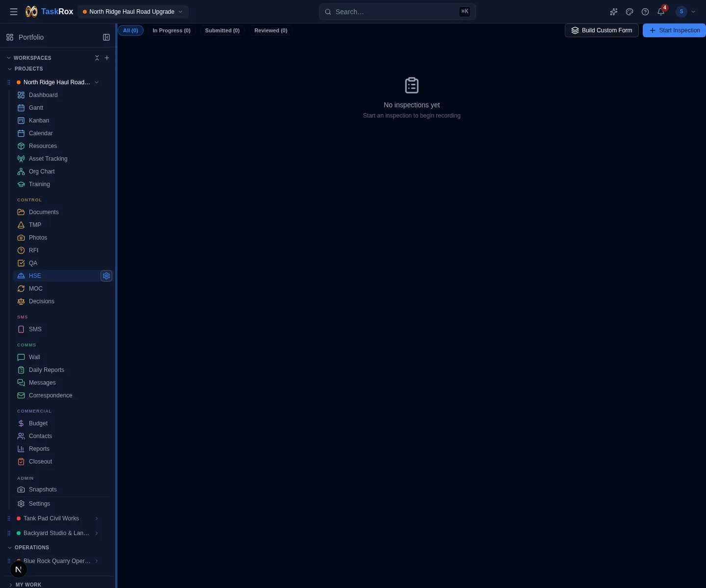Open the Messages sidebar item
Viewport: 706px width, 588px height.
[63, 383]
